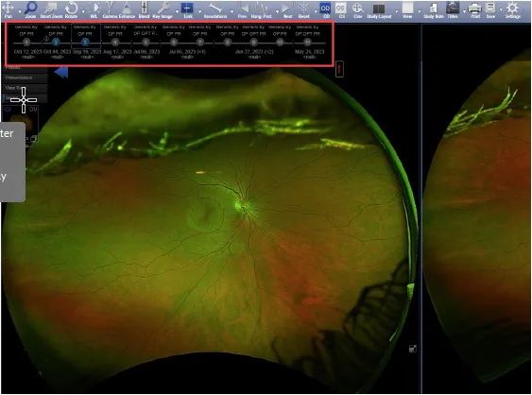532x395 pixels.
Task: Click the Reset view icon
Action: 303,9
